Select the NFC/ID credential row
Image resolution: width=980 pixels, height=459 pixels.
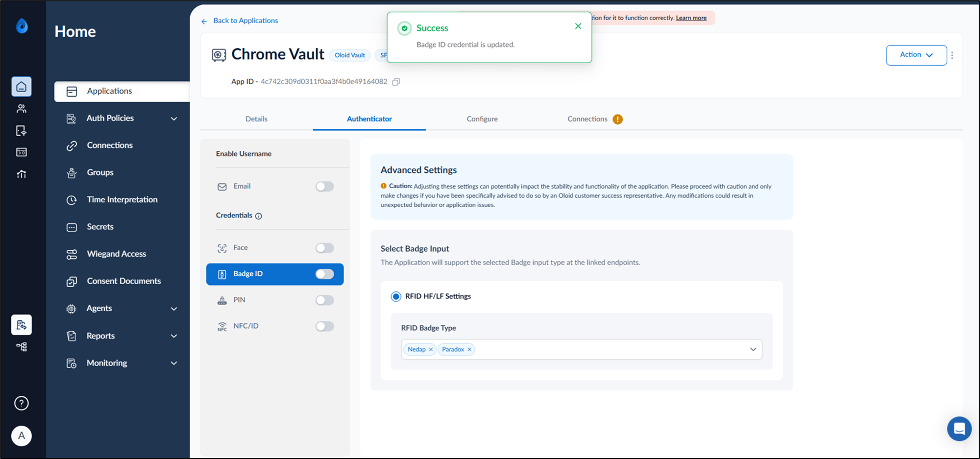275,326
